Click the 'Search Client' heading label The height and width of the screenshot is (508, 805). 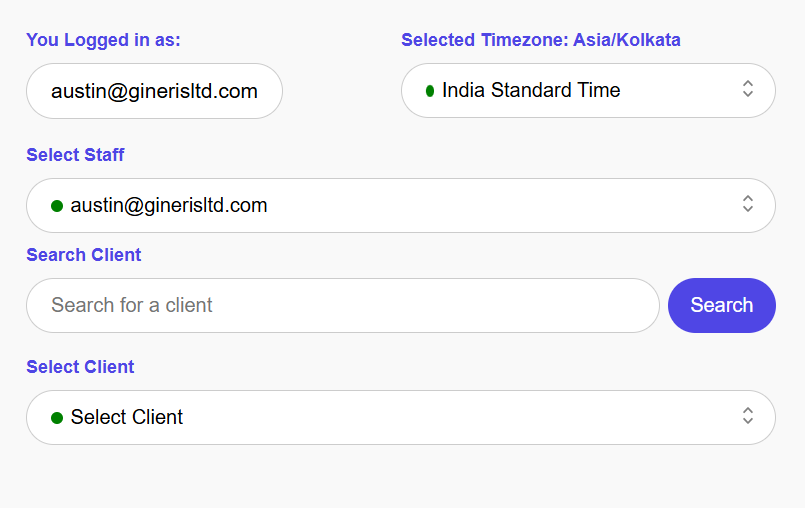(x=83, y=255)
